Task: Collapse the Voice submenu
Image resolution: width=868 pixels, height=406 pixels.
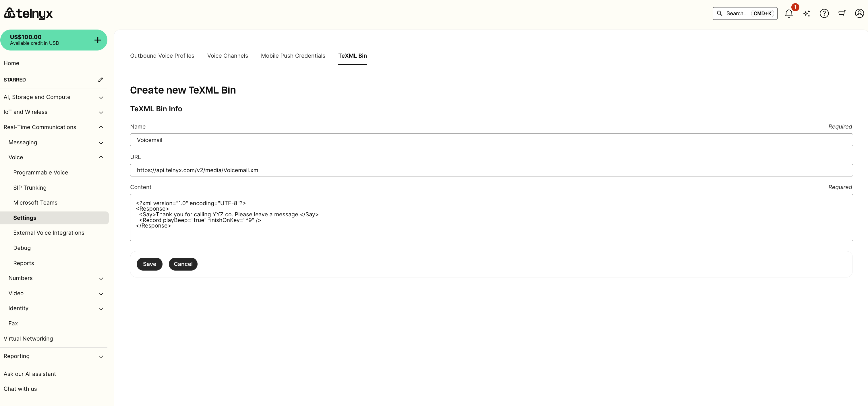Action: 101,157
